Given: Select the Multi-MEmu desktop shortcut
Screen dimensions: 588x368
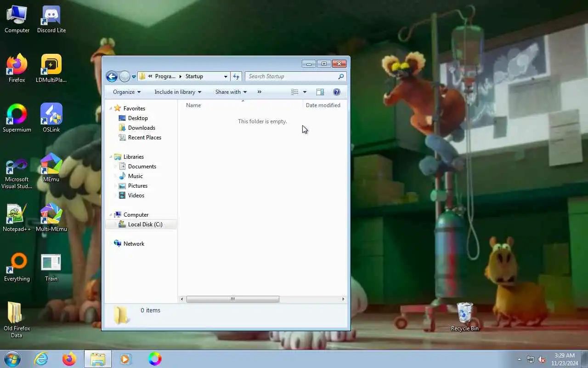Looking at the screenshot, I should [x=51, y=218].
